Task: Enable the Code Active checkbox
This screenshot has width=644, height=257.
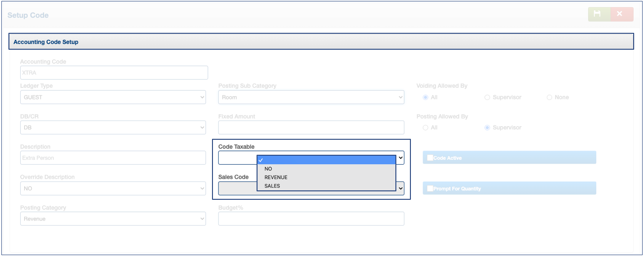Action: point(430,158)
